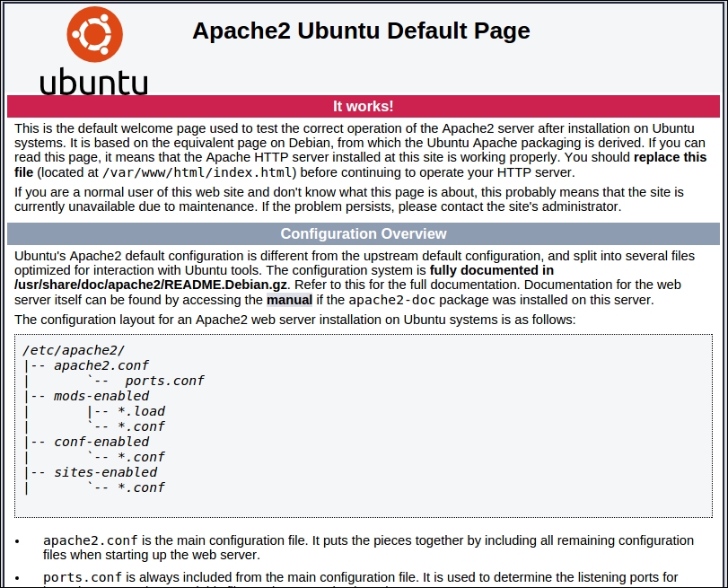728x588 pixels.
Task: Click 'mods-enabled' in the config tree
Action: (101, 396)
